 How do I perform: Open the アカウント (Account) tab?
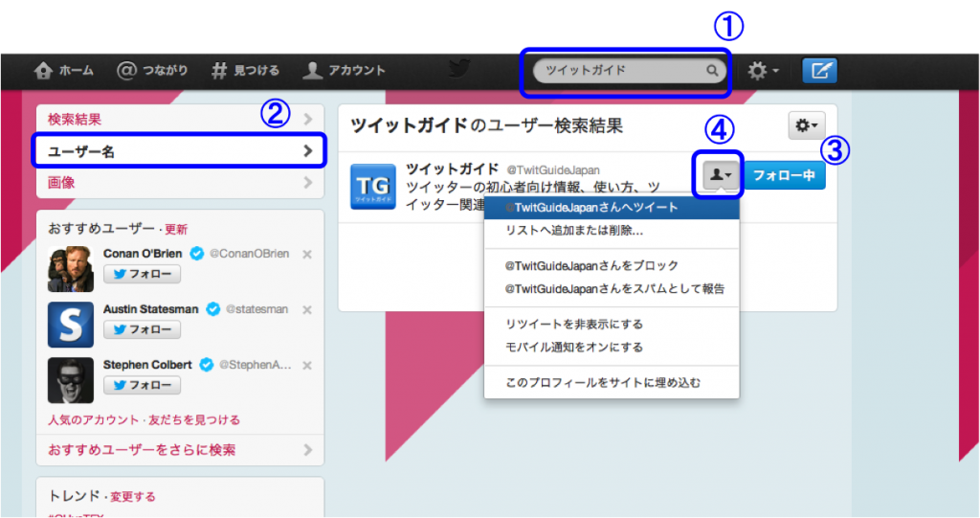coord(344,71)
